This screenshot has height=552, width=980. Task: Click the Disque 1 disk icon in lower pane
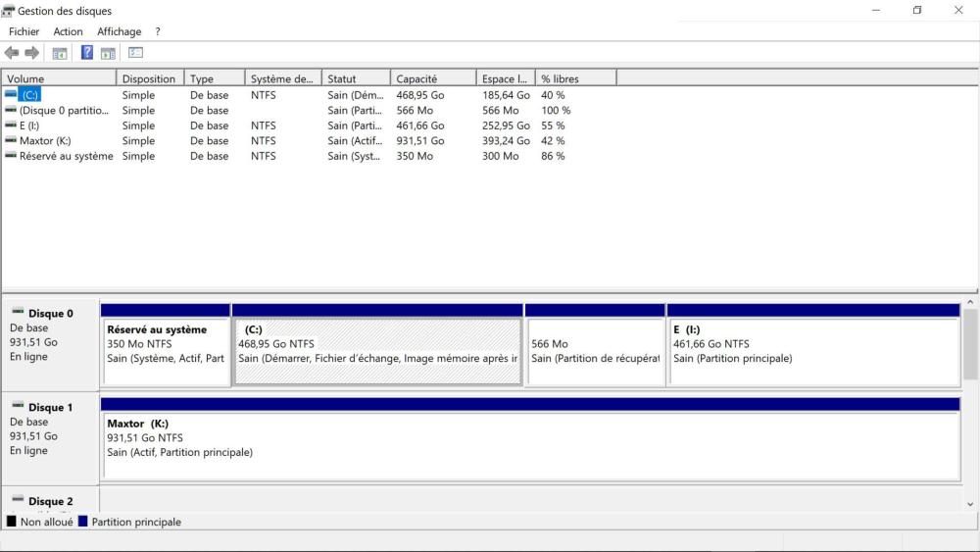18,405
